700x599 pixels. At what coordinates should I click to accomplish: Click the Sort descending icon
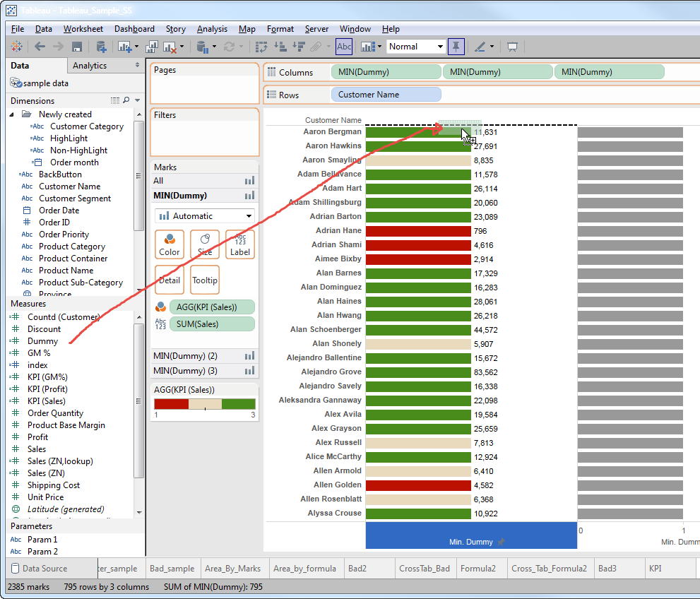pos(299,47)
